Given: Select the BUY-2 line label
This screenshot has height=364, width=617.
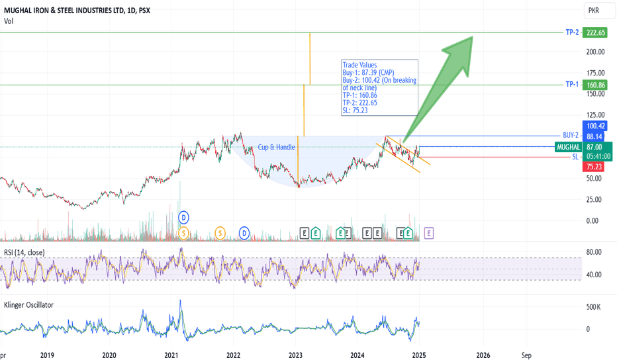Looking at the screenshot, I should coord(571,136).
